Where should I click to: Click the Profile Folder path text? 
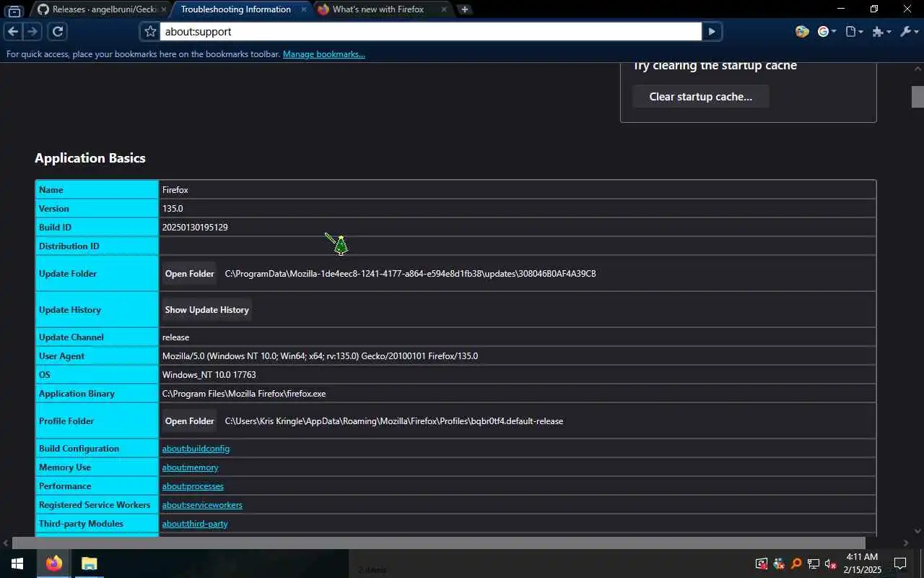click(394, 421)
